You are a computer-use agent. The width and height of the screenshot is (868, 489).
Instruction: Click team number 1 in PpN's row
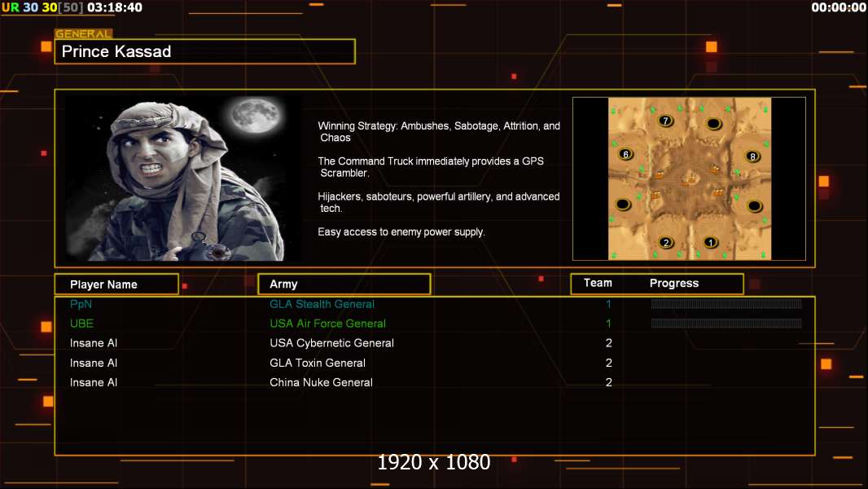pyautogui.click(x=608, y=304)
